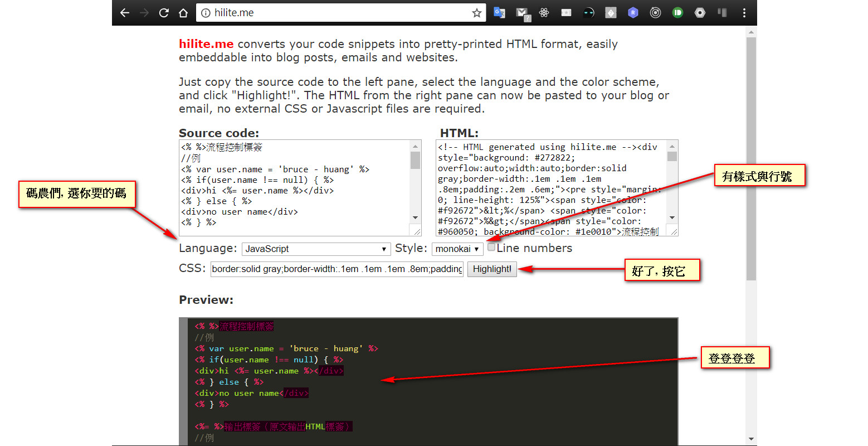Toggle the Line numbers checkbox
Screen dimensions: 868x446
491,247
